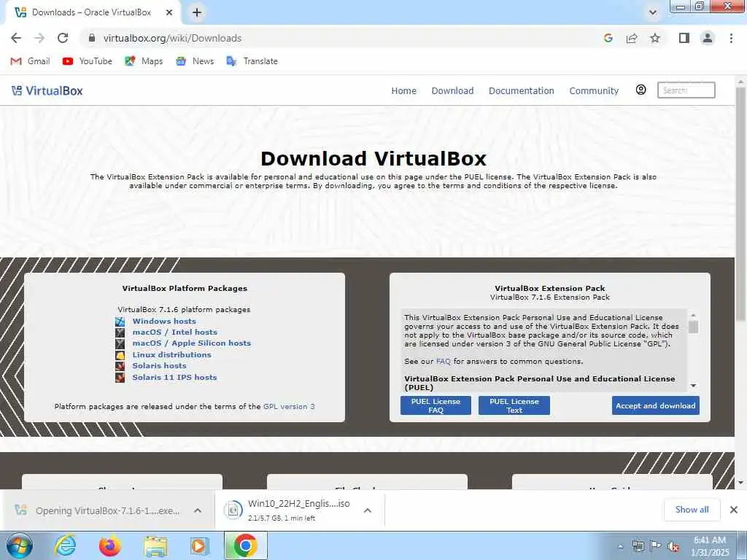The image size is (747, 560).
Task: Open the Documentation nav item
Action: point(521,90)
